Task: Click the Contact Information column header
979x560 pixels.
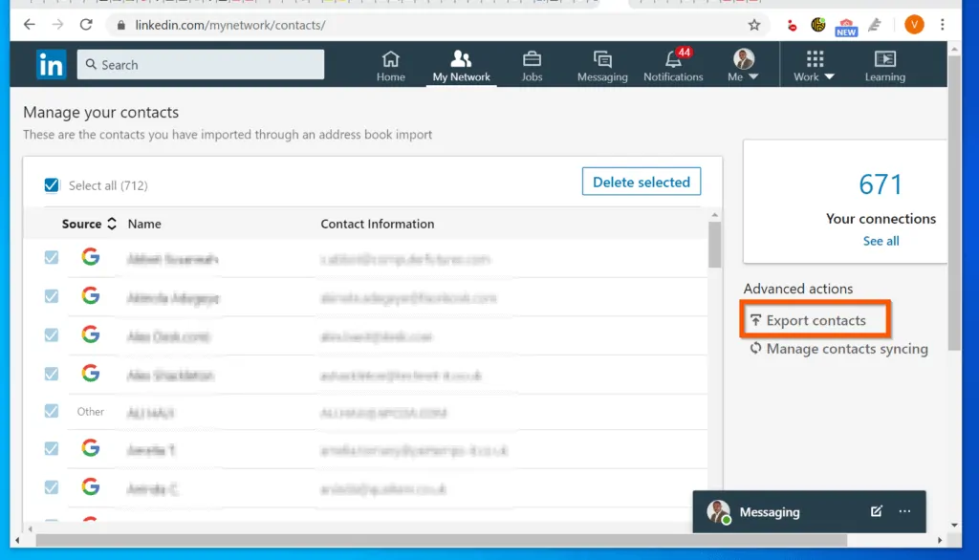Action: (377, 224)
